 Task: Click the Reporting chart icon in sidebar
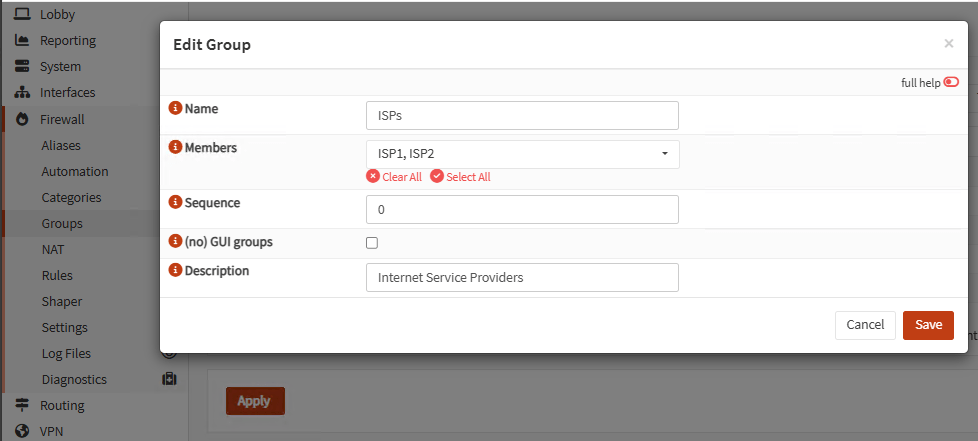click(x=22, y=41)
